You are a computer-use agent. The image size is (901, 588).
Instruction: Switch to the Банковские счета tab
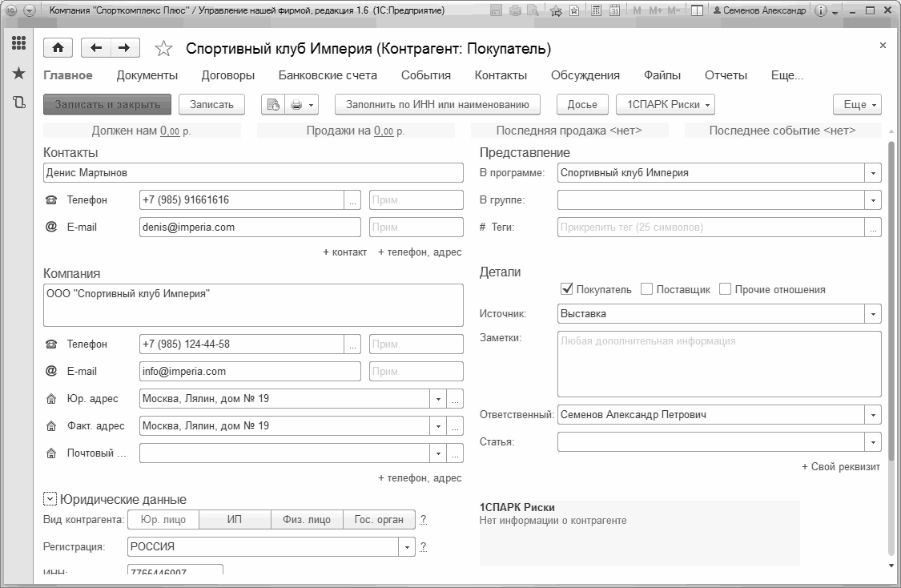tap(328, 75)
